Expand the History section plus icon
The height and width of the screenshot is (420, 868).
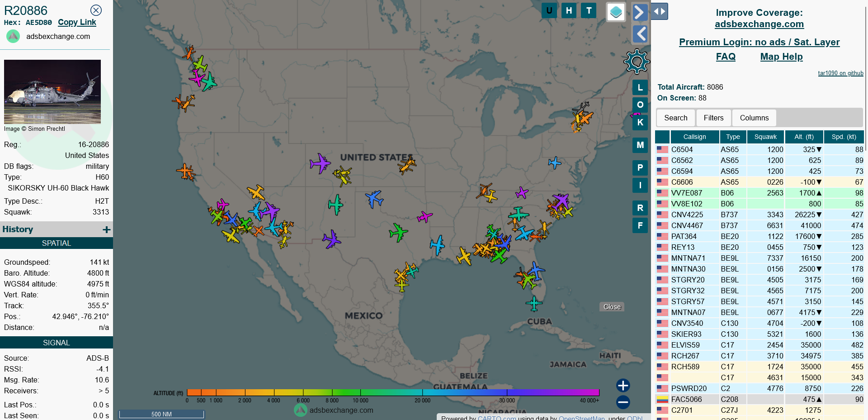(107, 230)
